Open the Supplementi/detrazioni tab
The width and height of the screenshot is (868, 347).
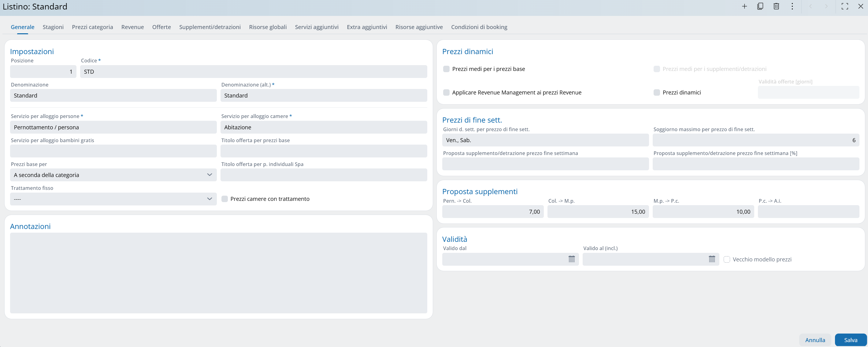(210, 27)
